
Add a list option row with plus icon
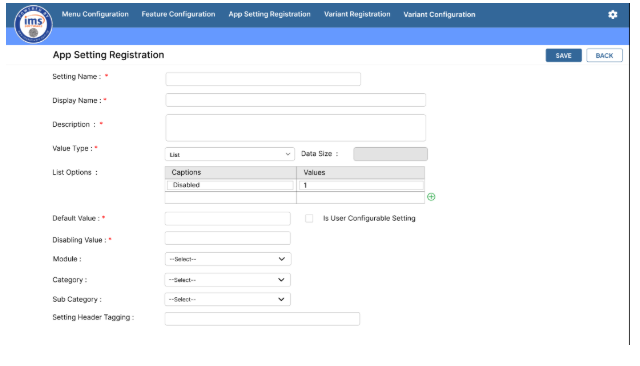431,197
